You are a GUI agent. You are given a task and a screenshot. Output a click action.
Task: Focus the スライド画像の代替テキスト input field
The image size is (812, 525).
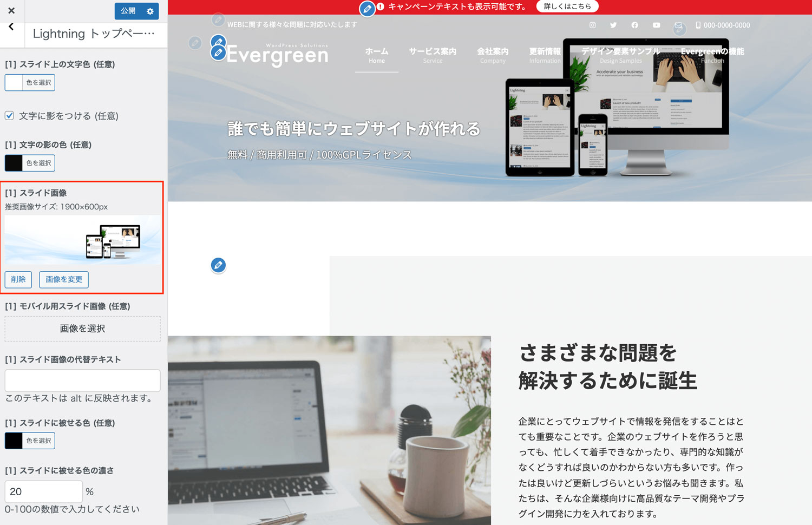point(83,380)
